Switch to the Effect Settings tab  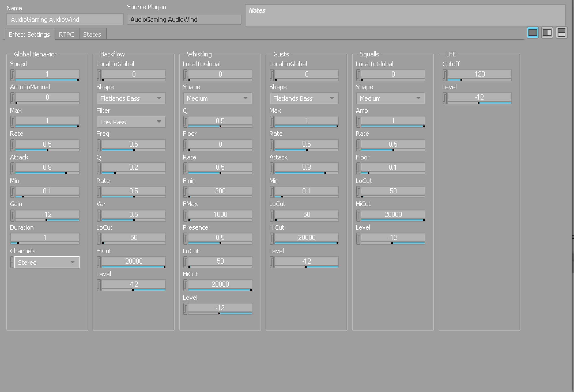click(29, 34)
